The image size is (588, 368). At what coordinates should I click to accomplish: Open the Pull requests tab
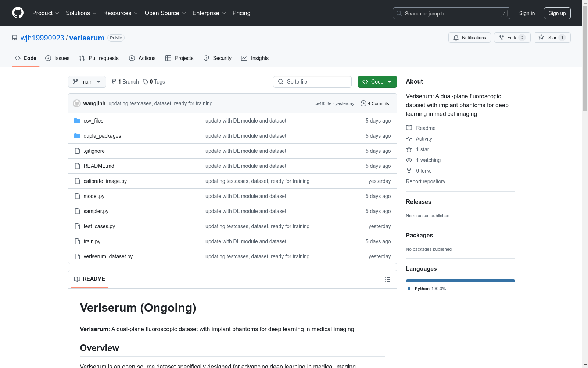pyautogui.click(x=99, y=58)
